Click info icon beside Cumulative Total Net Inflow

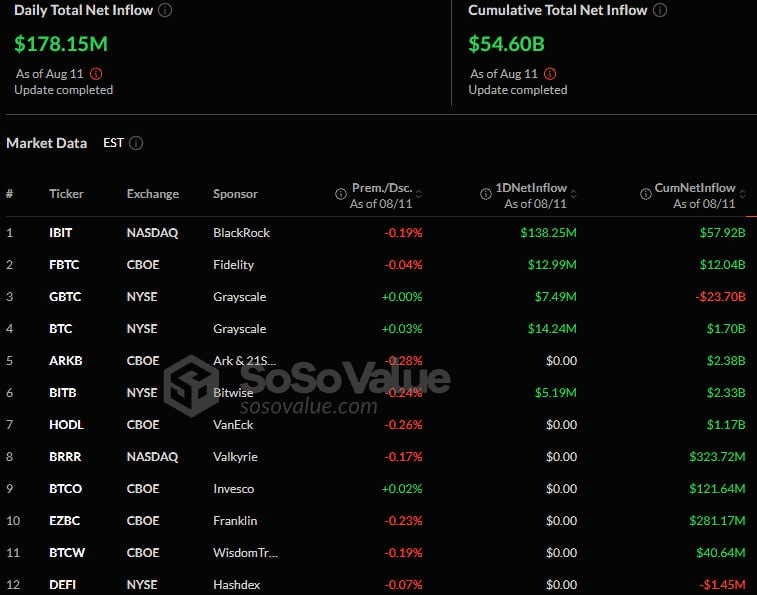660,10
